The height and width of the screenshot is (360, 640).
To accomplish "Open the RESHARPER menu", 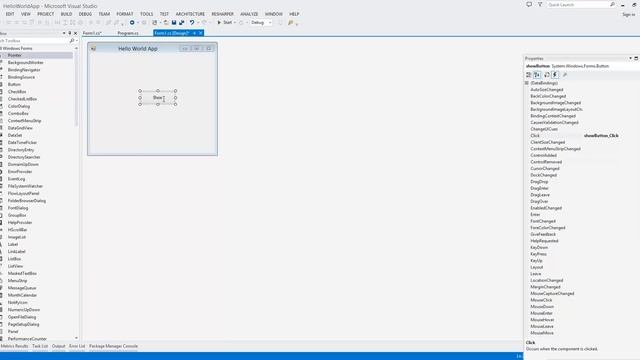I will [222, 14].
